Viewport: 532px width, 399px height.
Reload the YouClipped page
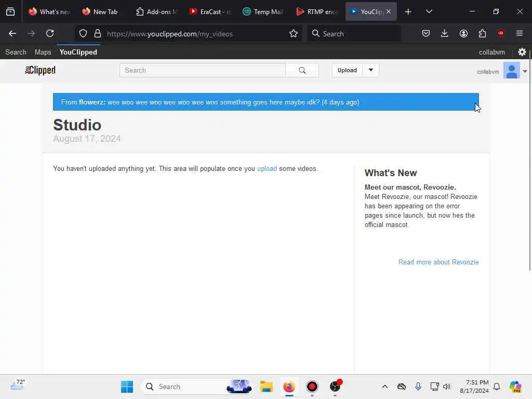[50, 34]
